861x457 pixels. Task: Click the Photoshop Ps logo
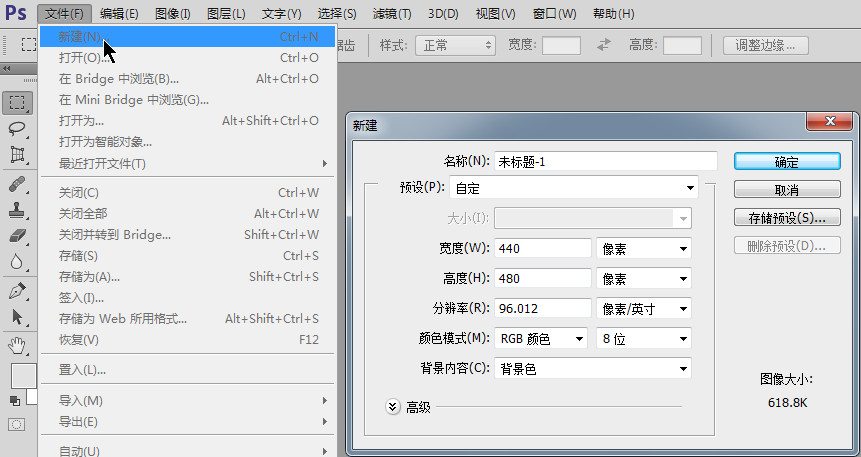(16, 13)
